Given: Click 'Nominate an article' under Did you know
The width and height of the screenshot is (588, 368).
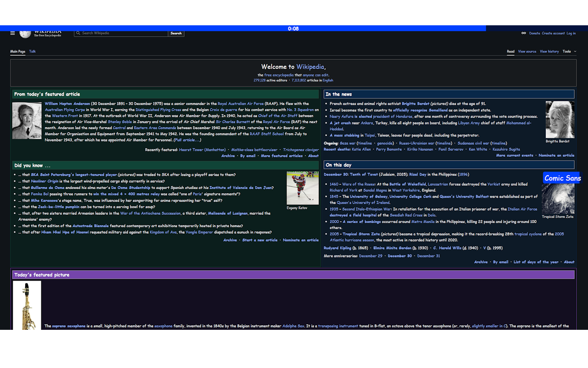Looking at the screenshot, I should [x=300, y=240].
